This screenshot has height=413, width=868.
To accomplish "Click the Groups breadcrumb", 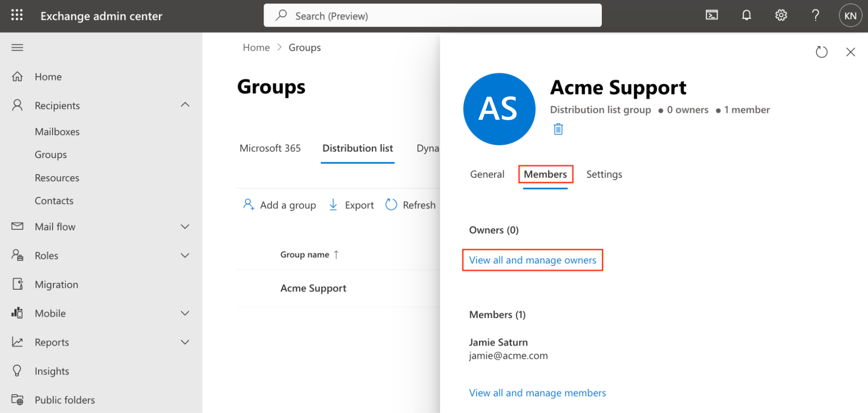I will (x=305, y=47).
